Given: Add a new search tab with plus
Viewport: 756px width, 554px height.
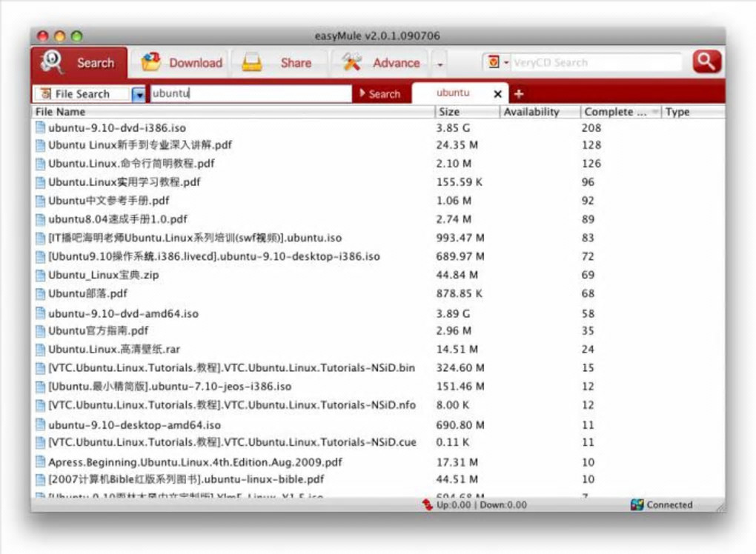Looking at the screenshot, I should tap(519, 94).
